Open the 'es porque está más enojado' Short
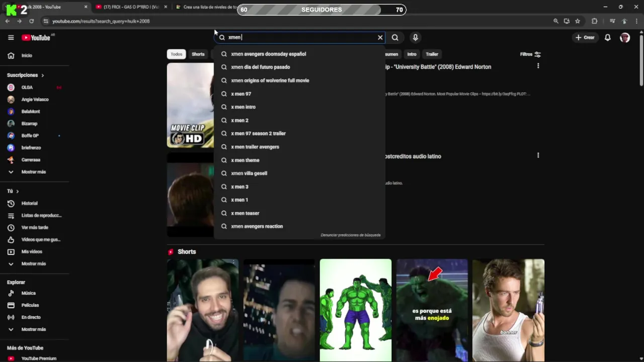The width and height of the screenshot is (644, 362). [x=432, y=310]
